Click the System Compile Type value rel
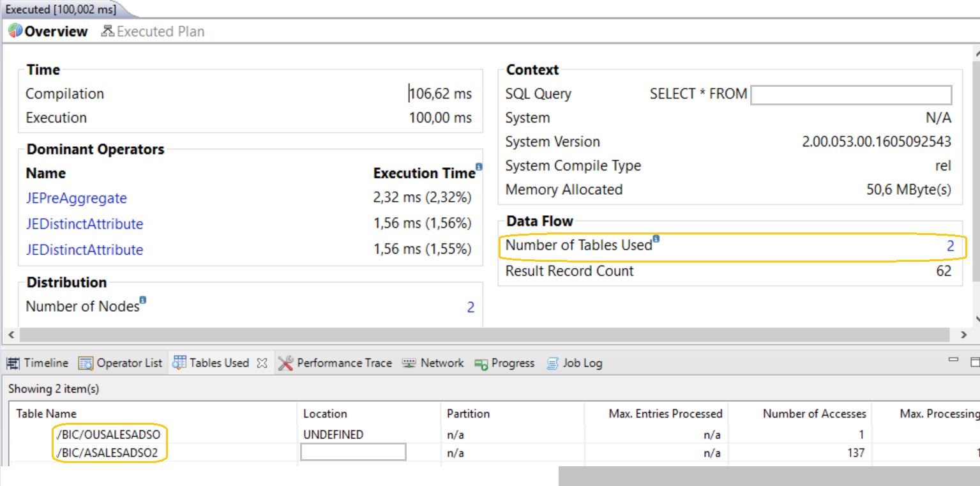980x486 pixels. point(943,166)
